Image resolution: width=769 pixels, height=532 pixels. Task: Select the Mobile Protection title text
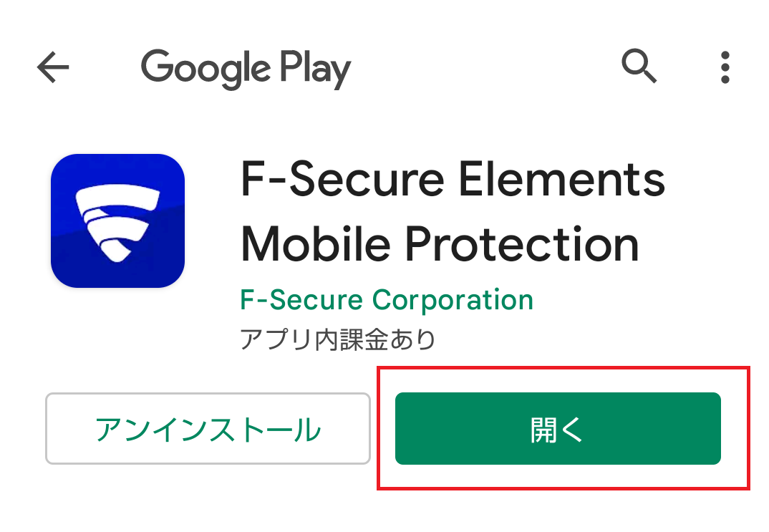coord(440,244)
